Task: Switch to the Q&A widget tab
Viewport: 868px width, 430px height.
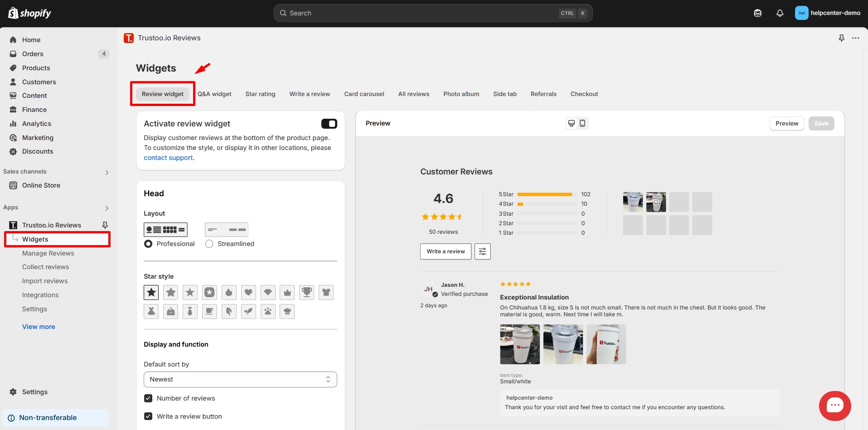Action: click(x=214, y=94)
